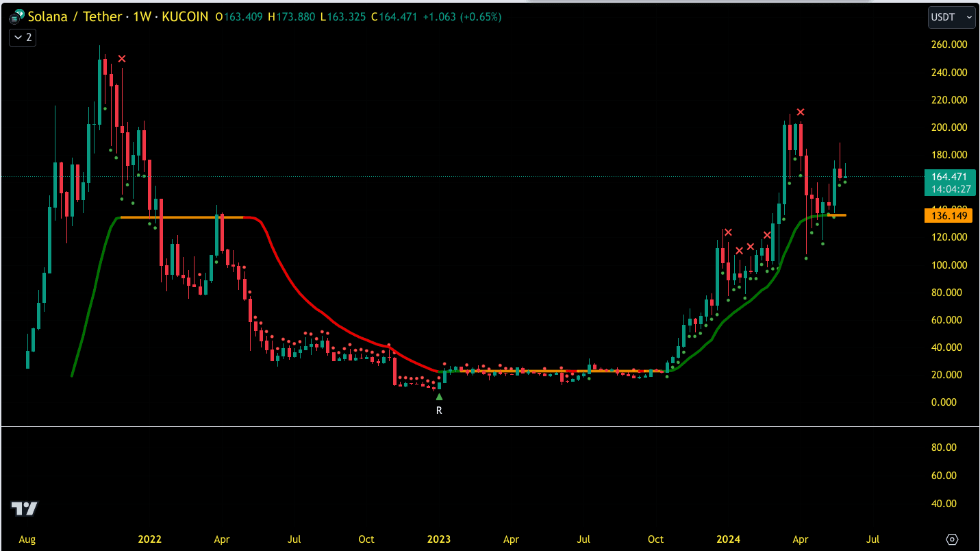Click the open value O163.409
The width and height of the screenshot is (980, 551).
coord(239,17)
